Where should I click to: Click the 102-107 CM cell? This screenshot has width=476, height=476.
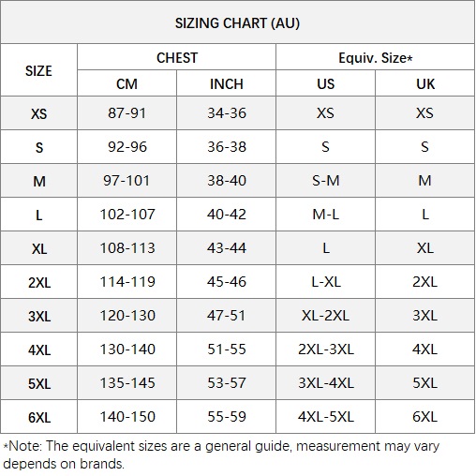pos(126,215)
